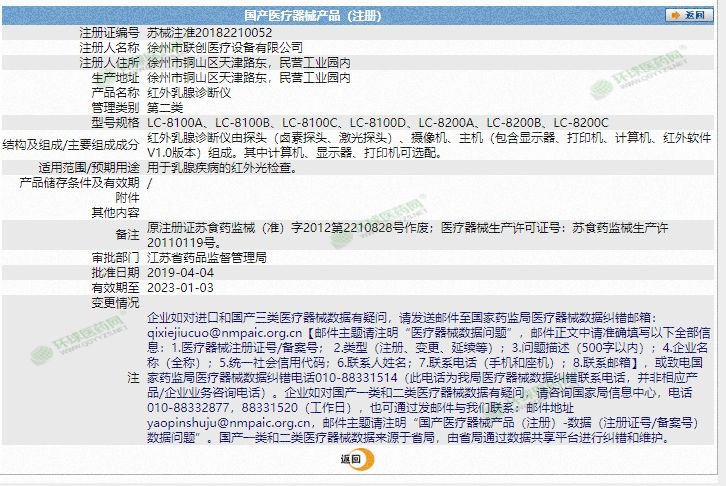Select the model list starting LC-8100A
The width and height of the screenshot is (726, 486).
(378, 123)
